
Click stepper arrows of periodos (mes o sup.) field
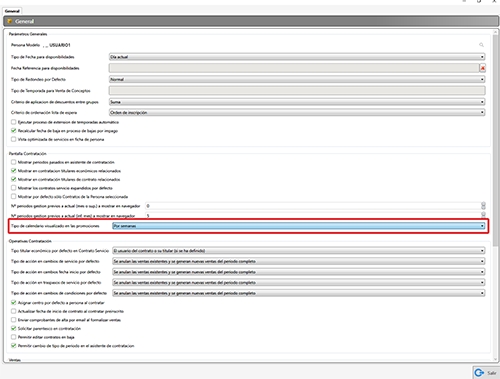tap(483, 206)
